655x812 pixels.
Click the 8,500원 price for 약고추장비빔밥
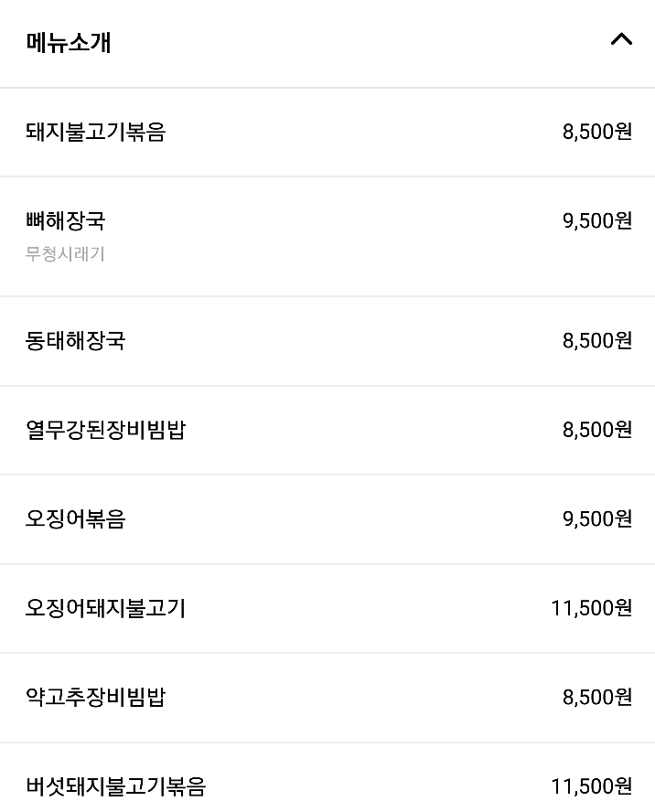point(597,697)
